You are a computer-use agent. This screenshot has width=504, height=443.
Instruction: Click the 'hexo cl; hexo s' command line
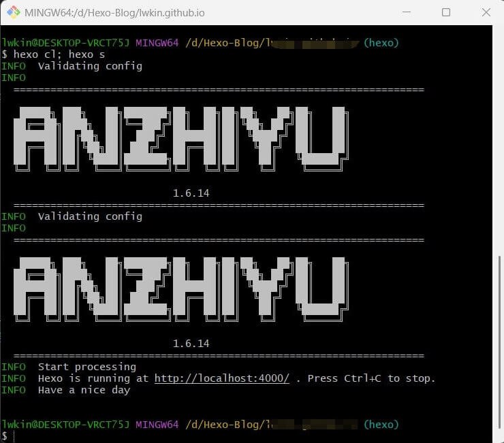(59, 54)
